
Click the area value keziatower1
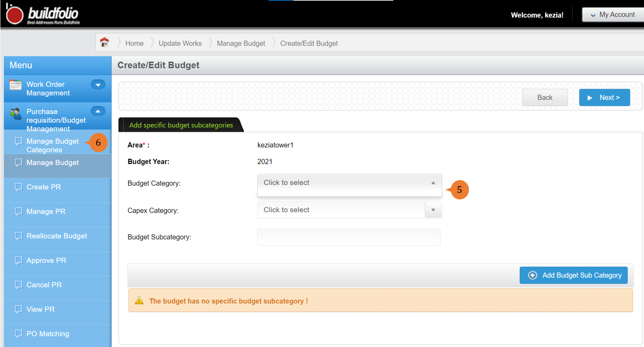(x=275, y=145)
